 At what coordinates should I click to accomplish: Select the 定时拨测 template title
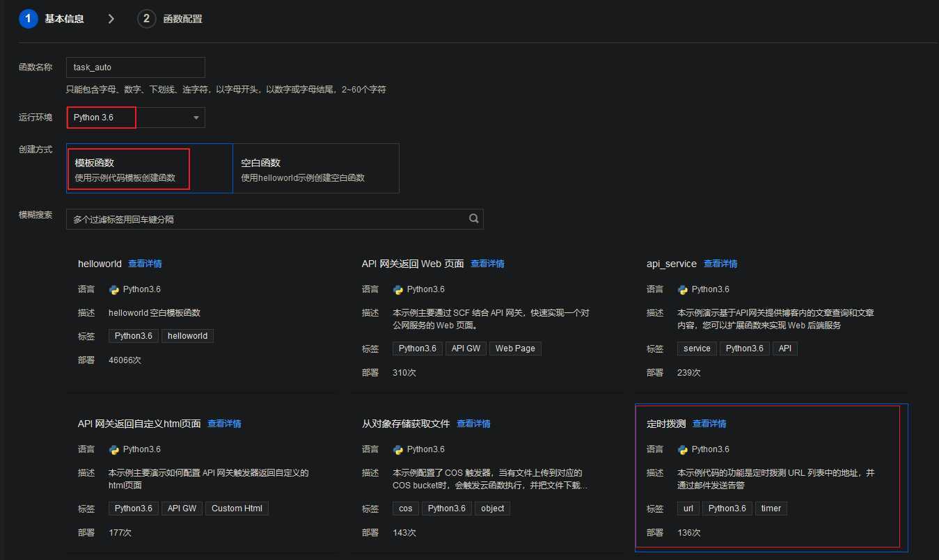tap(666, 424)
